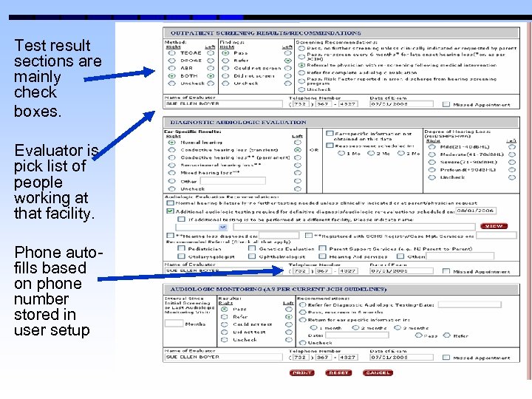Viewport: 532px width, 399px height.
Task: Select 1 Mo reassessment interval
Action: click(341, 154)
